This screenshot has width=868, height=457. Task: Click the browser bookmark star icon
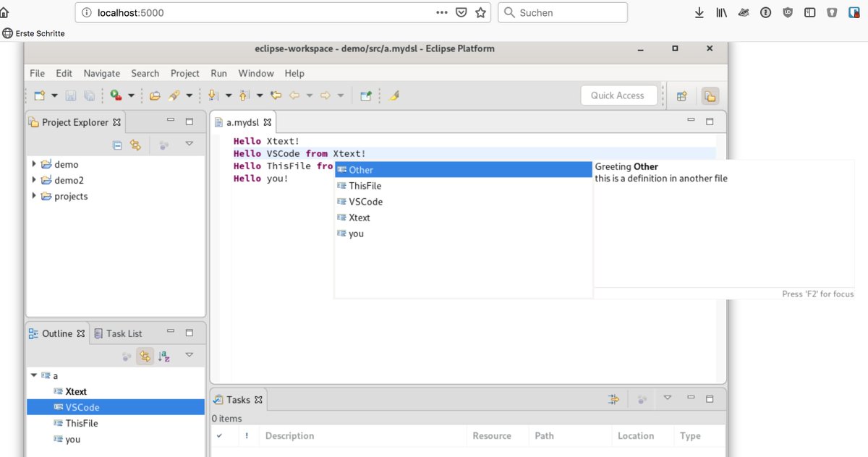481,12
